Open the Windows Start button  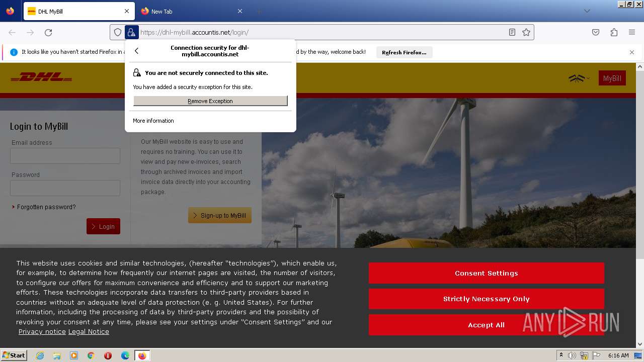click(x=14, y=355)
